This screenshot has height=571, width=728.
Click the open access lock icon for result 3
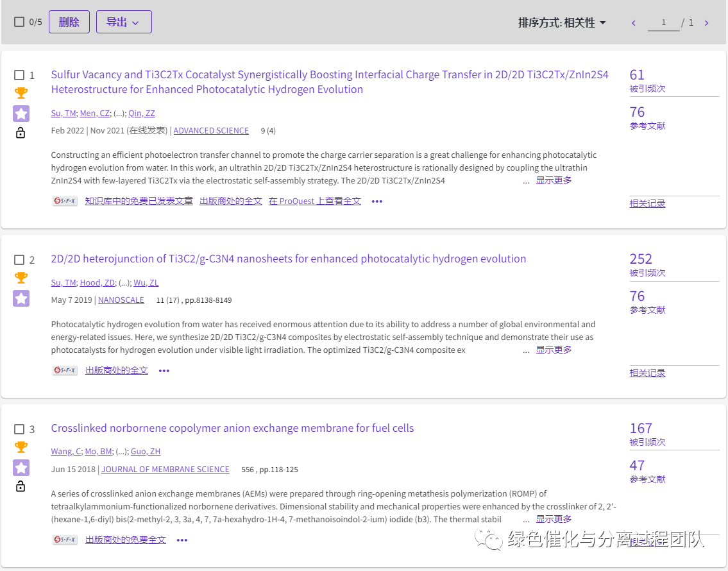coord(21,487)
